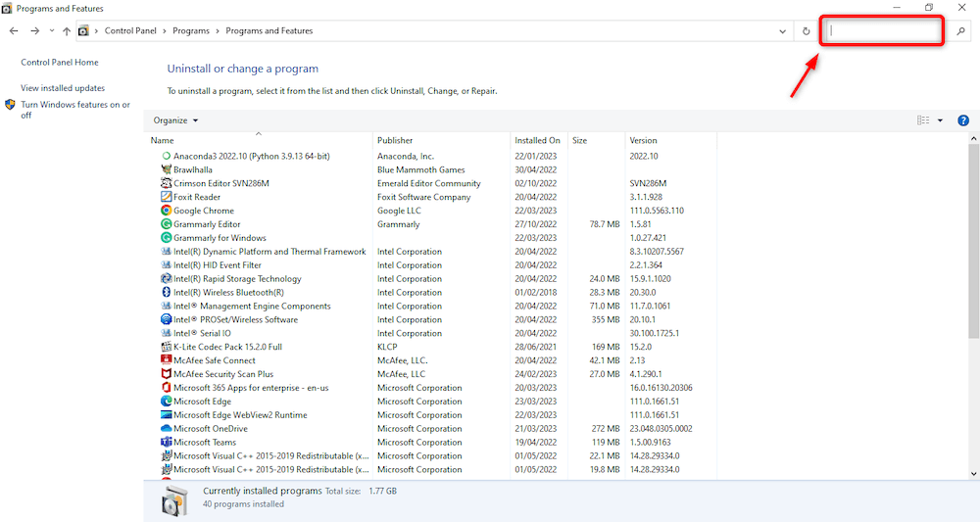Image resolution: width=980 pixels, height=522 pixels.
Task: Click the Microsoft Edge icon
Action: click(167, 402)
